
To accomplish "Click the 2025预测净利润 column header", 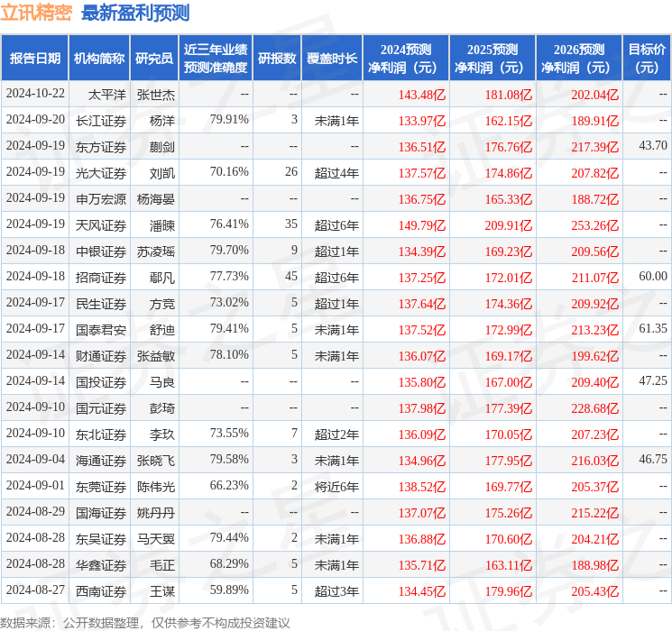I will point(492,59).
